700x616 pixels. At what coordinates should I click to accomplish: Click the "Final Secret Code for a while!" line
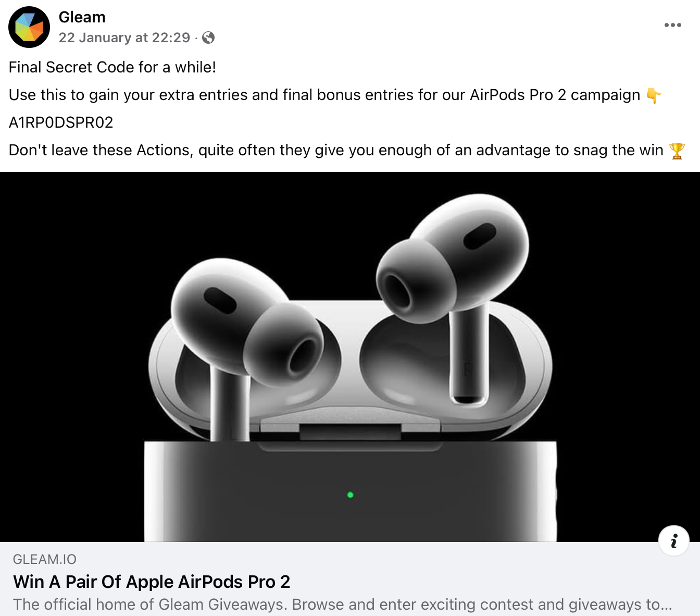pyautogui.click(x=113, y=67)
